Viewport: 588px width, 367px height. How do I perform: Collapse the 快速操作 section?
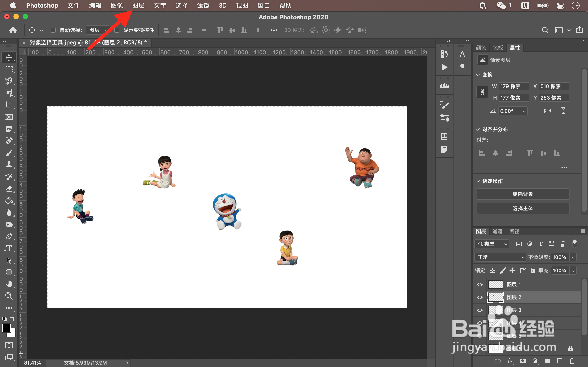point(478,181)
